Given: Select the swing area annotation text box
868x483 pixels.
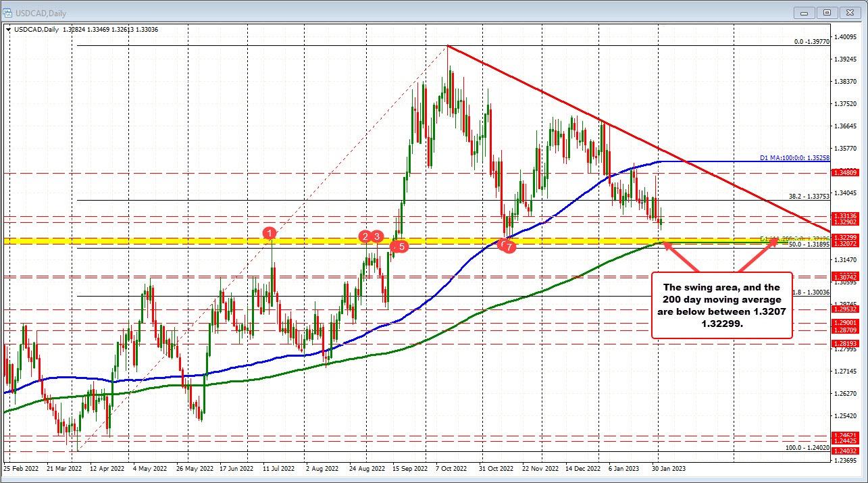Looking at the screenshot, I should [x=721, y=305].
